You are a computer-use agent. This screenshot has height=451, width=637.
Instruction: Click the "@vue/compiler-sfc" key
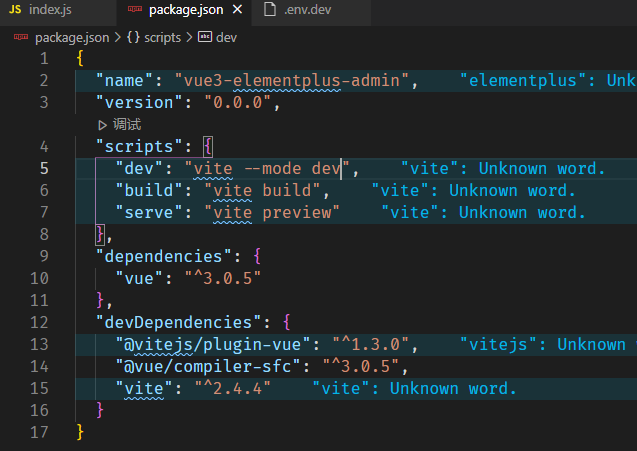coord(208,366)
